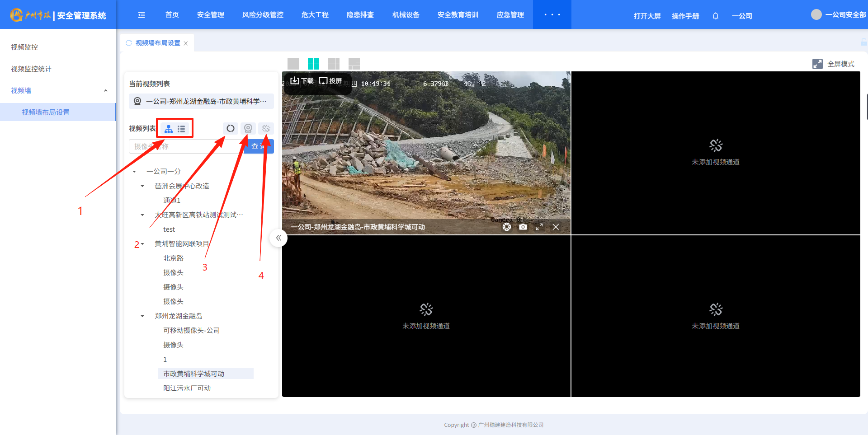Click the refresh video list icon
The image size is (868, 435).
point(231,129)
